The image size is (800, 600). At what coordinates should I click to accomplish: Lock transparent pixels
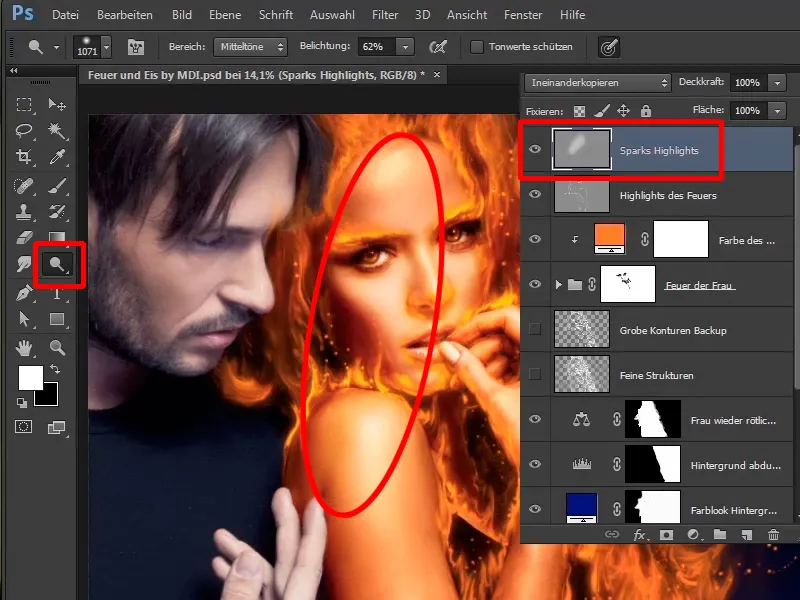(x=579, y=111)
